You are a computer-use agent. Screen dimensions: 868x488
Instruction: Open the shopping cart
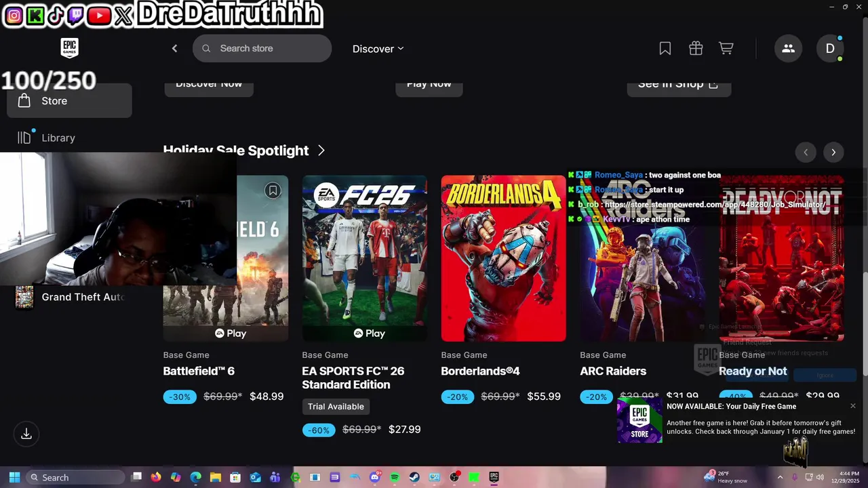click(x=726, y=48)
